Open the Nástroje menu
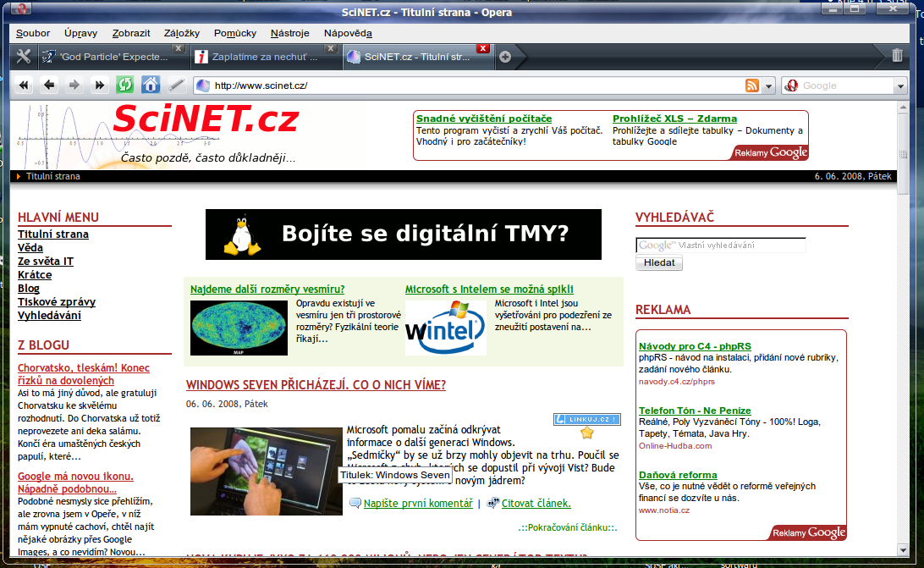 pos(290,33)
